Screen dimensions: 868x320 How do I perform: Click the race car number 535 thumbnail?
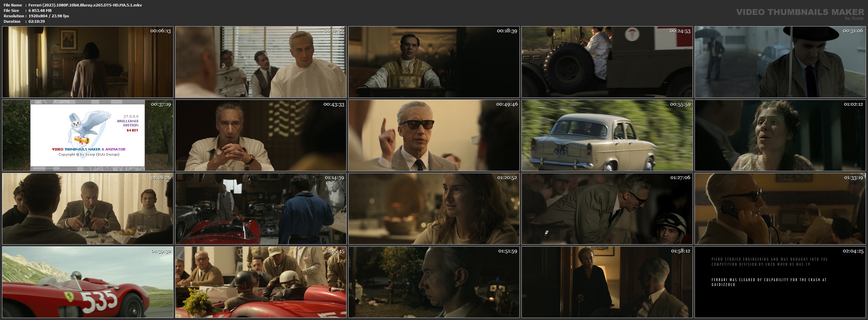(88, 282)
